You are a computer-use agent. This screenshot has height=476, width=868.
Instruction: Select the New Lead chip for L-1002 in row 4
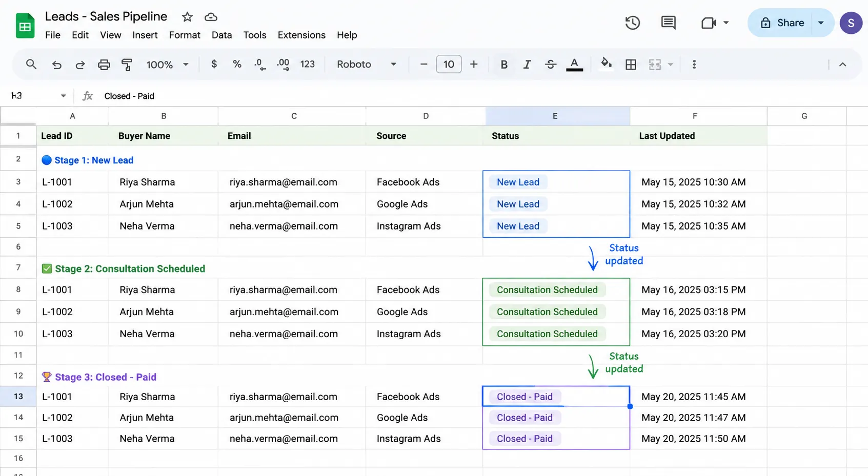tap(518, 204)
